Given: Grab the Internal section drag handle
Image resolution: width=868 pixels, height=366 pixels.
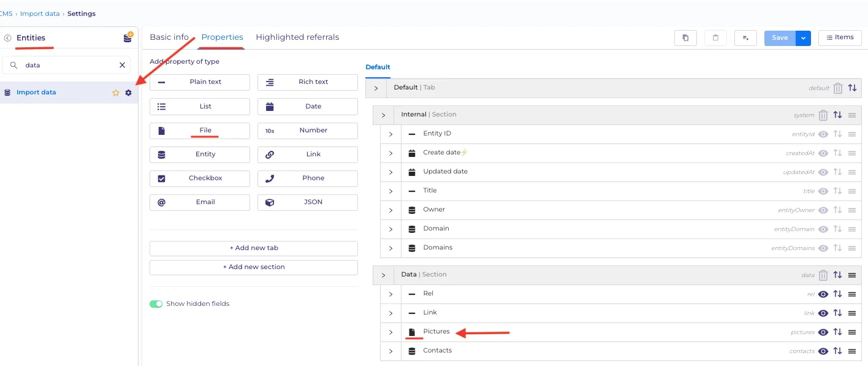Looking at the screenshot, I should (852, 115).
